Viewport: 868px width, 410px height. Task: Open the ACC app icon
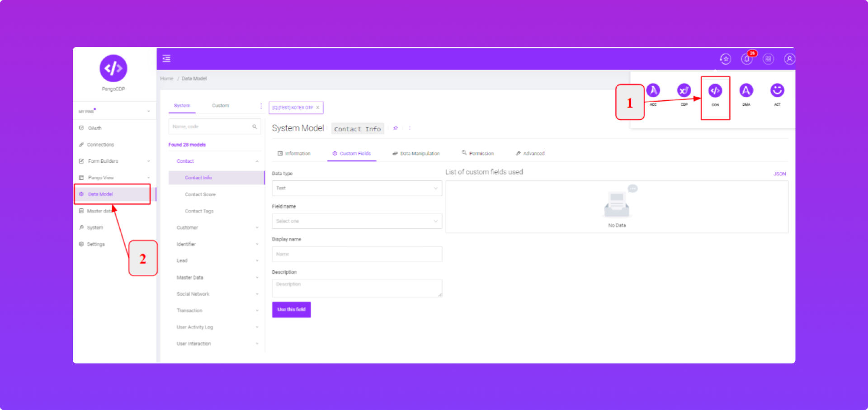coord(653,91)
